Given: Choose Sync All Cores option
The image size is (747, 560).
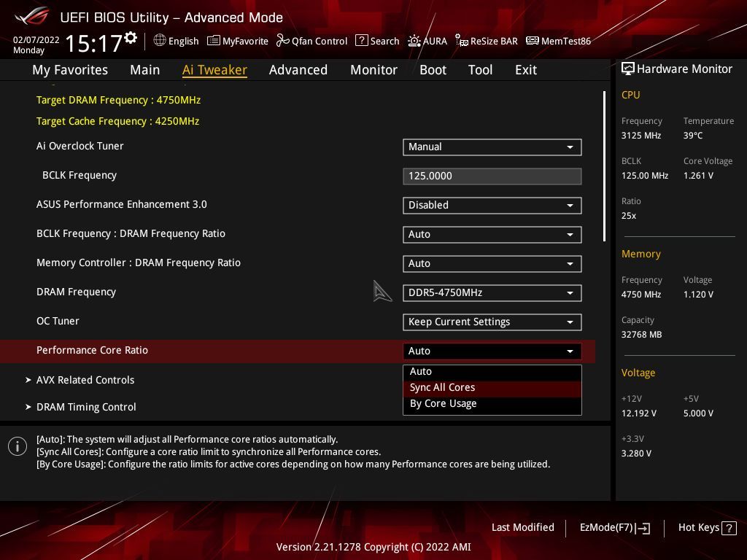Looking at the screenshot, I should click(x=492, y=388).
